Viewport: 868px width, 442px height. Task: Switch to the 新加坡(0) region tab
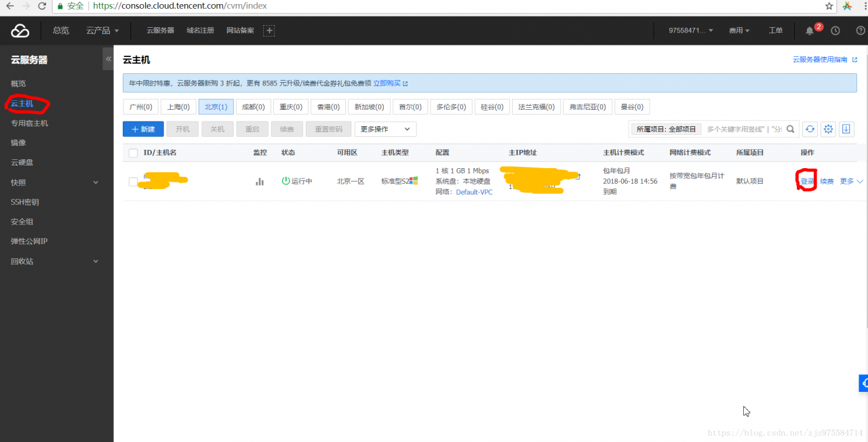[x=369, y=107]
